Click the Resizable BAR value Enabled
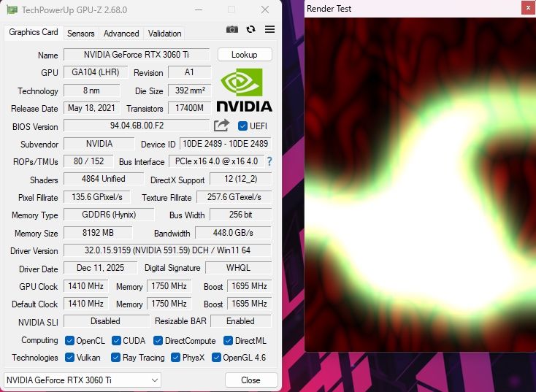 coord(241,321)
